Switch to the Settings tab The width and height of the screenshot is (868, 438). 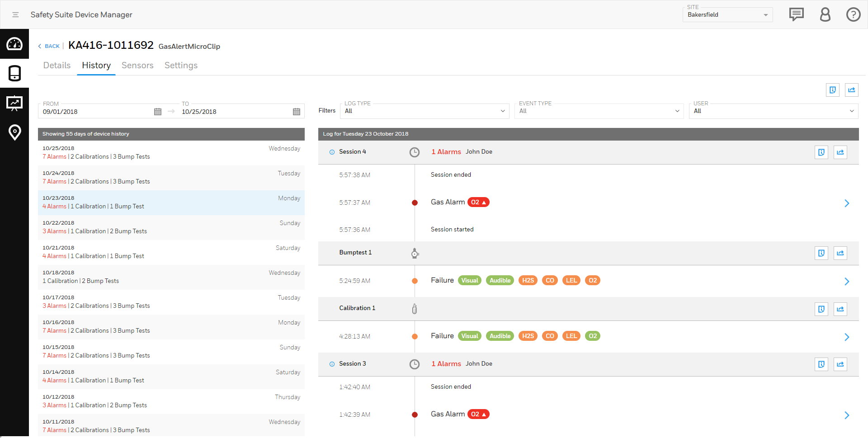[181, 66]
